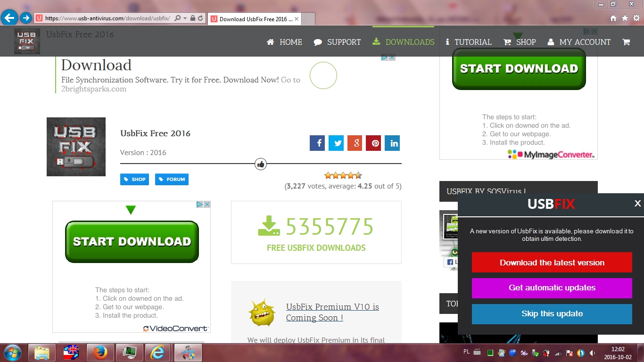Viewport: 644px width, 362px height.
Task: Open the green monitor app in taskbar
Action: pyautogui.click(x=129, y=352)
